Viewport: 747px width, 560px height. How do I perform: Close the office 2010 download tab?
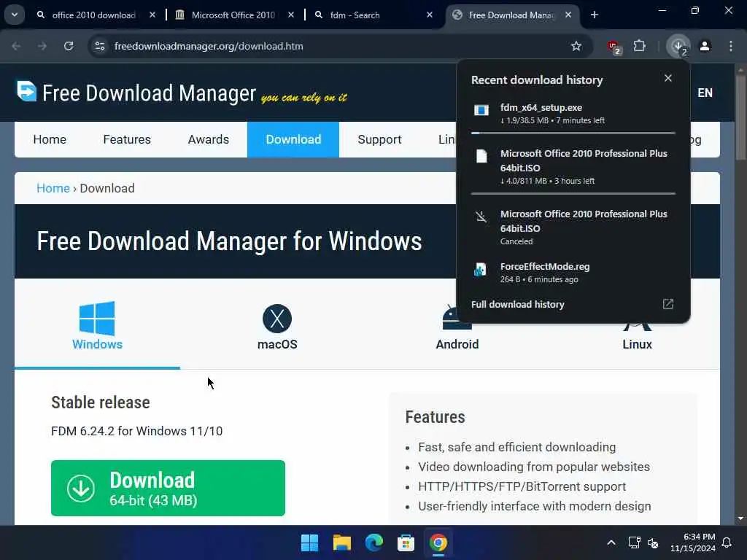[152, 15]
